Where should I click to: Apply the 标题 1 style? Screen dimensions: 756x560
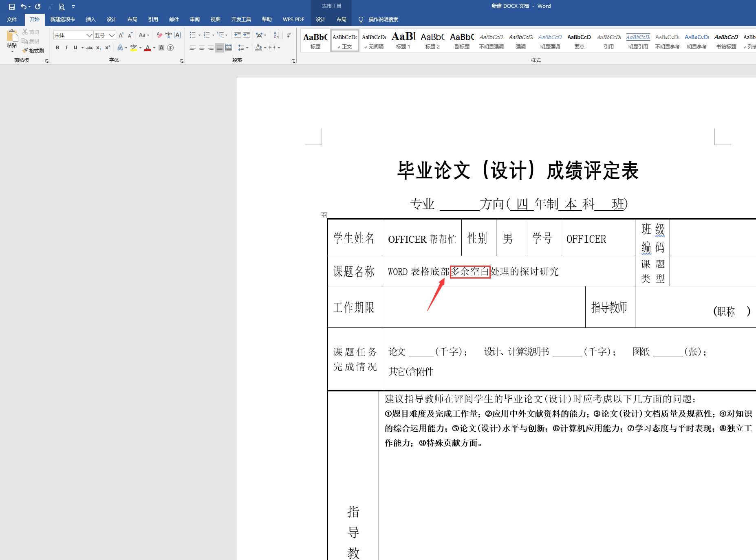pos(403,41)
